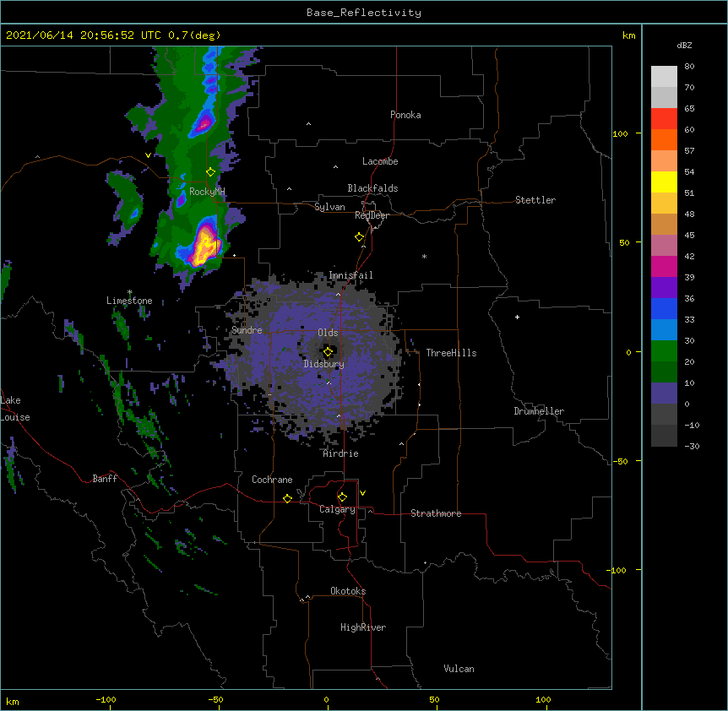728x711 pixels.
Task: Click the Sundre town label
Action: (x=247, y=330)
